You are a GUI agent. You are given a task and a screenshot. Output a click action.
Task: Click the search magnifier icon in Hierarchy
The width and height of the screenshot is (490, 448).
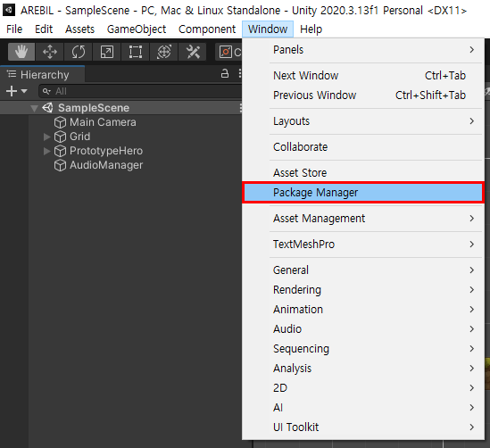point(46,91)
